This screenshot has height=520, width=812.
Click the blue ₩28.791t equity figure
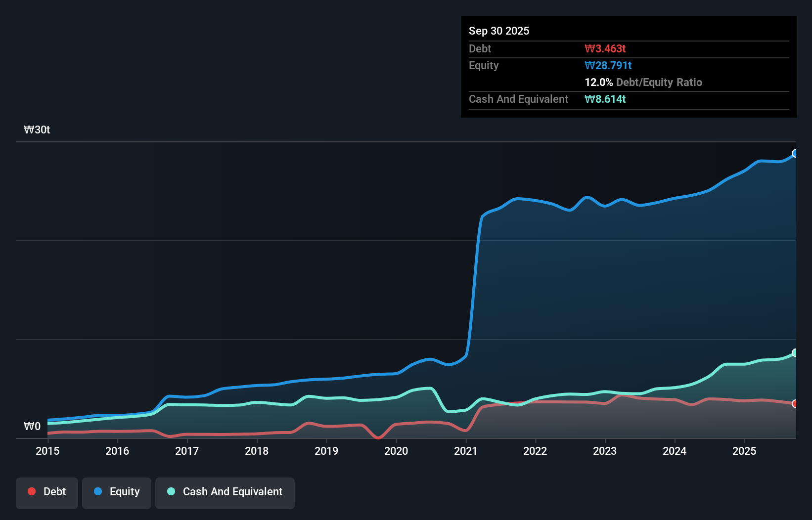coord(608,65)
